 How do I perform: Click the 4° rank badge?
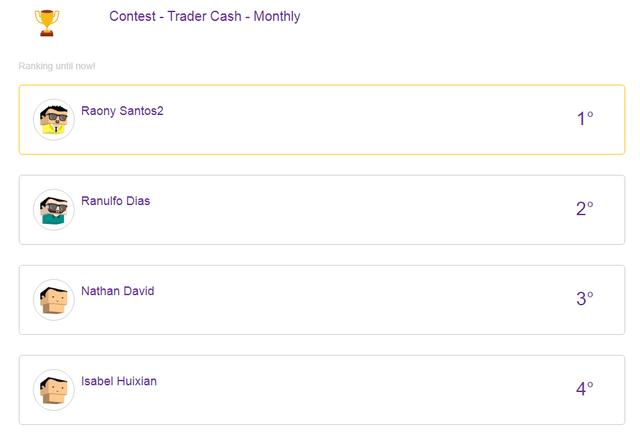585,389
